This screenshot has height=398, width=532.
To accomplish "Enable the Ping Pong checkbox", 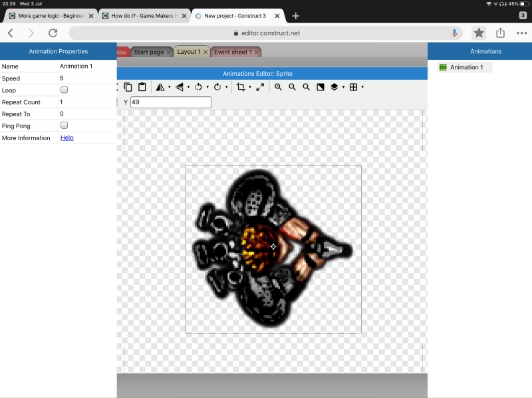I will (64, 126).
